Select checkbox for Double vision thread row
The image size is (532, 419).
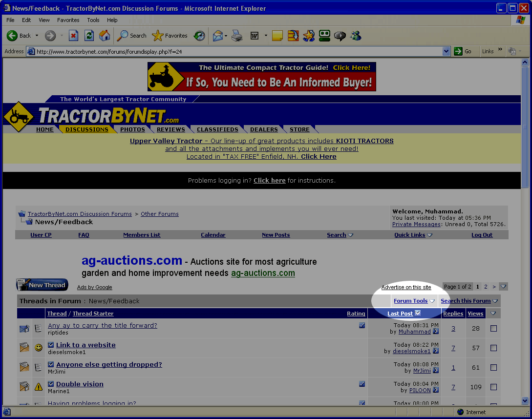493,387
